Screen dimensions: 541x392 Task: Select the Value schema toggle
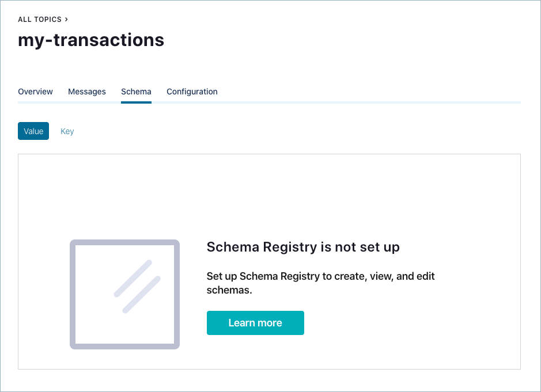(x=33, y=131)
